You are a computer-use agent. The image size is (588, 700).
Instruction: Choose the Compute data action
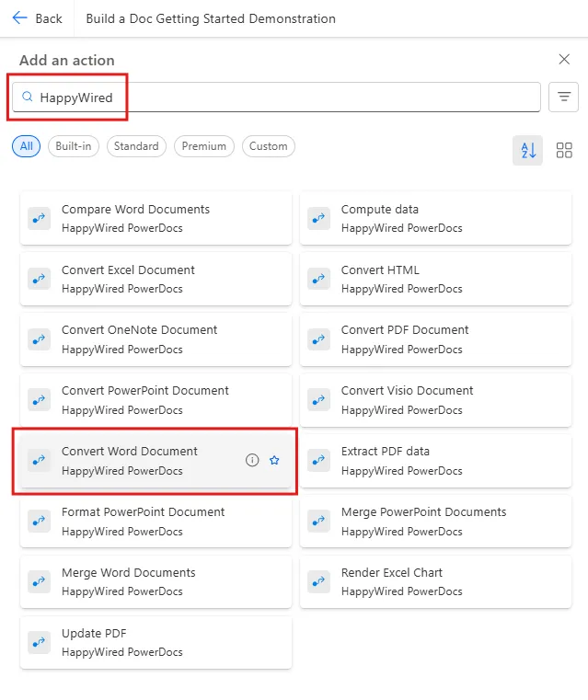pyautogui.click(x=435, y=218)
